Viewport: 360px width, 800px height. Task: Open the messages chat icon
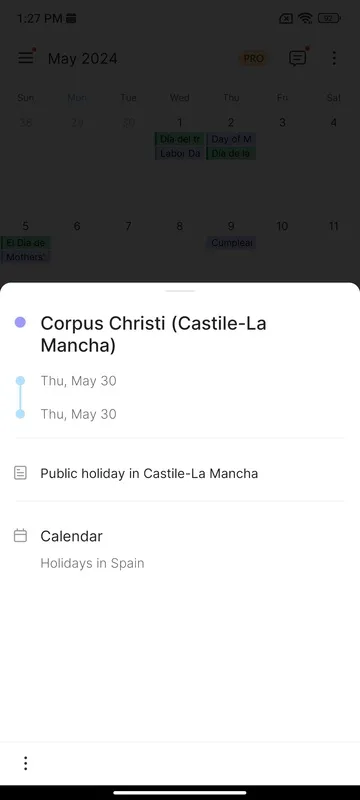(x=298, y=58)
